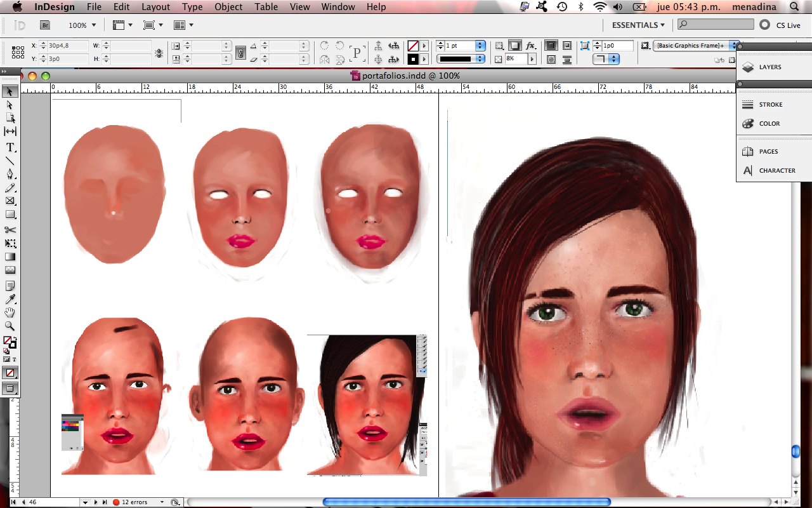This screenshot has width=812, height=508.
Task: Select the Note tool
Action: [x=10, y=286]
